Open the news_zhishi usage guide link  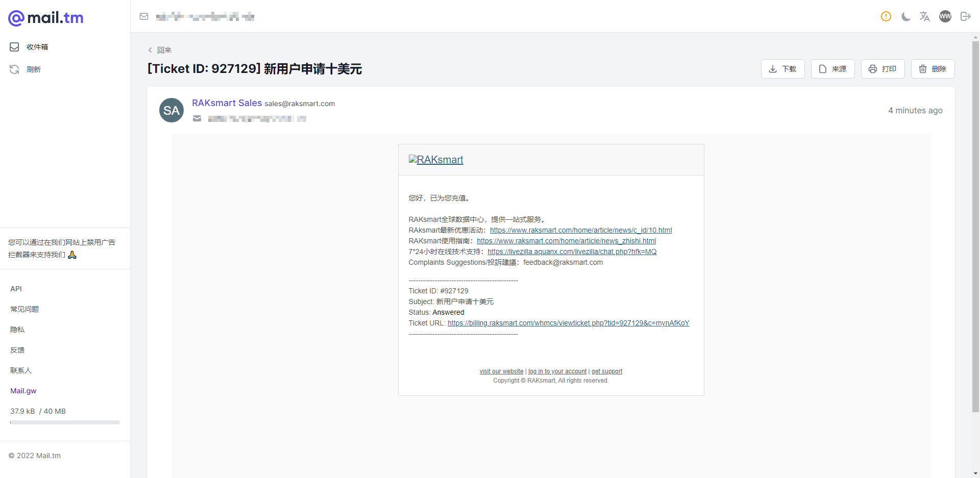[x=567, y=241]
